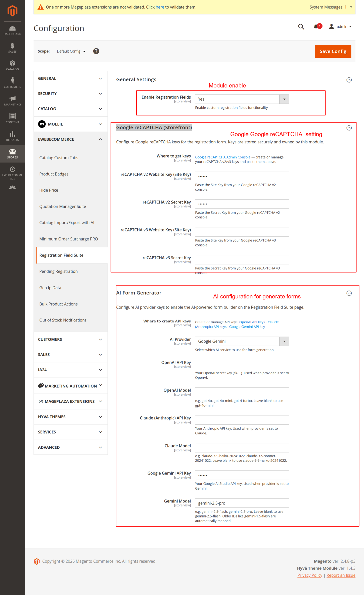Collapse the AI Form Generator section toggle

point(349,293)
